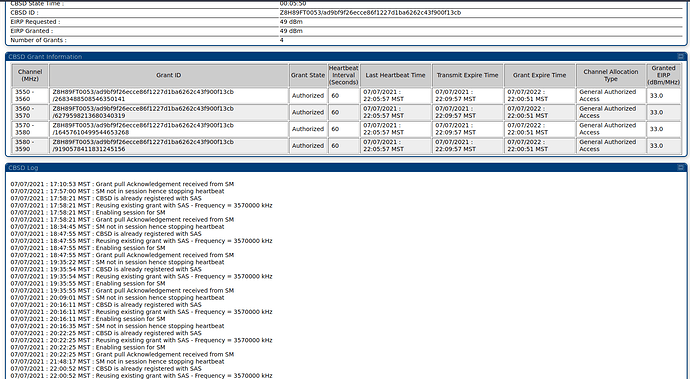The height and width of the screenshot is (379, 690).
Task: Click 18:47:55 'Reusing existing grant' log line
Action: [x=141, y=241]
